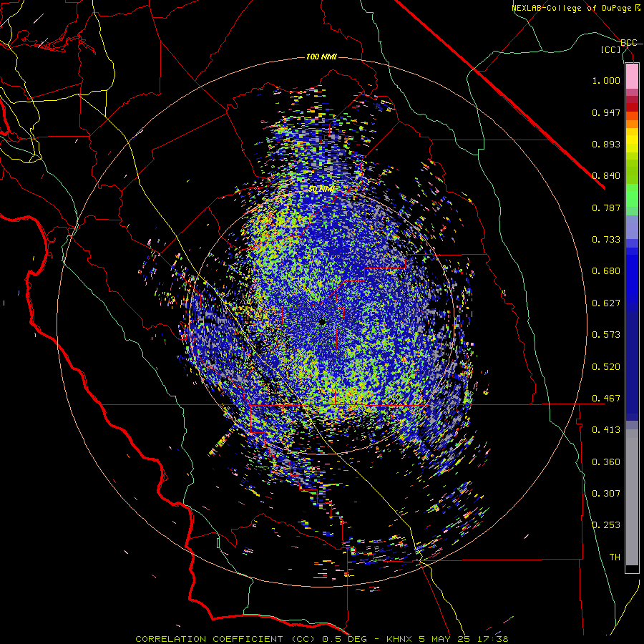Click the 0.947 scale value
Viewport: 644px width, 644px height.
(x=606, y=112)
